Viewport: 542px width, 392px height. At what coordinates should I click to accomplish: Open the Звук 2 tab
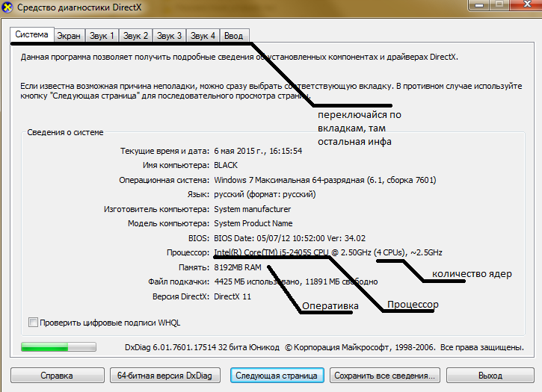point(135,36)
